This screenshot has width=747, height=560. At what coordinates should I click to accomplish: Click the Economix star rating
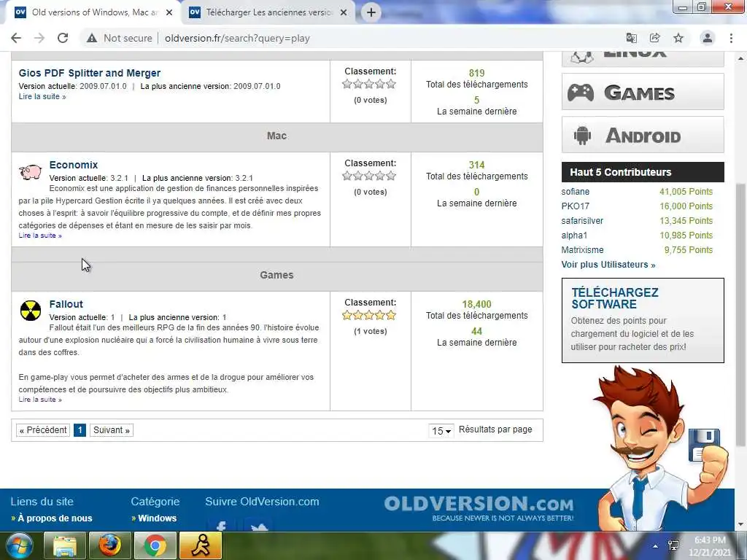click(x=369, y=176)
